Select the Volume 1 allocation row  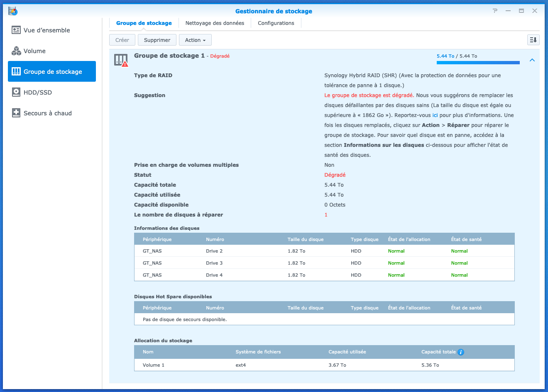pyautogui.click(x=324, y=365)
